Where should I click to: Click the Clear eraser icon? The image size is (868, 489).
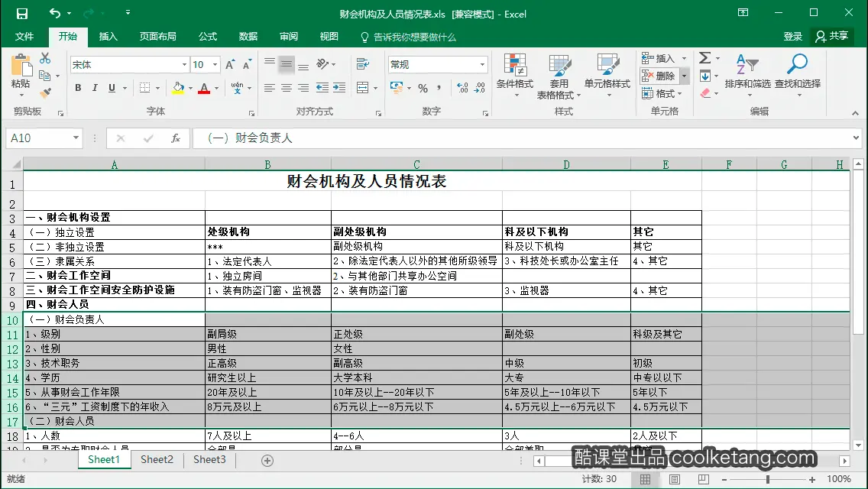click(705, 93)
